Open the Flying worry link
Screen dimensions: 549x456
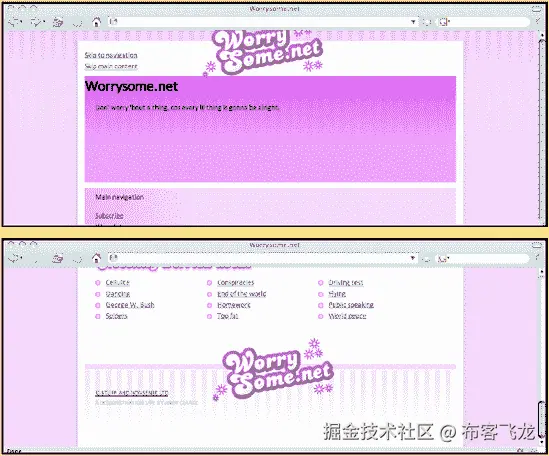[x=337, y=293]
